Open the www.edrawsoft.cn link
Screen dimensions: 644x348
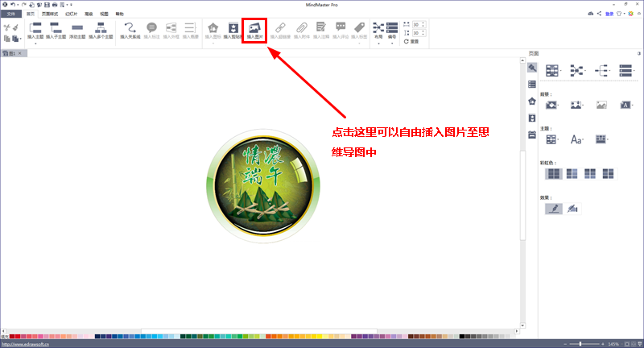(x=26, y=344)
